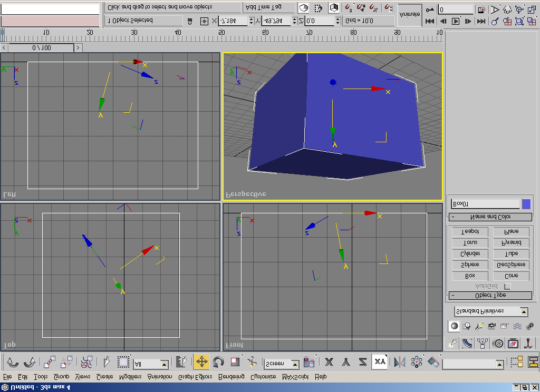Screen dimensions: 540x392
Task: Open the Select by Name list icon
Action: [x=181, y=362]
